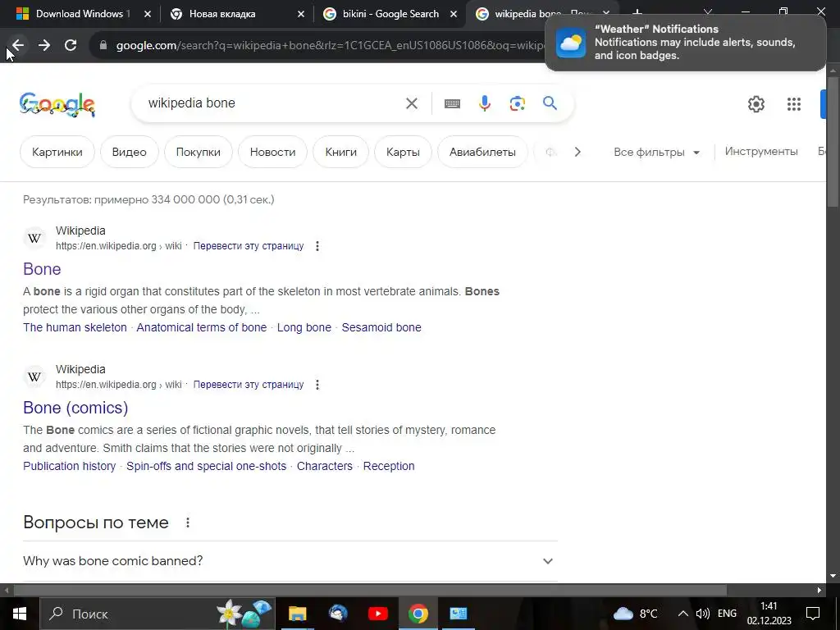Click the ENG language indicator
This screenshot has width=840, height=630.
727,614
